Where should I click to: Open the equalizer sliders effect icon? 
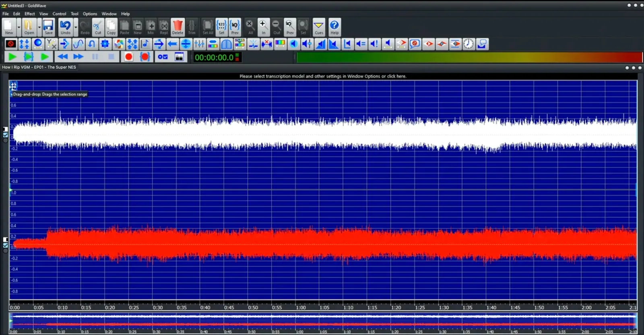[x=199, y=44]
